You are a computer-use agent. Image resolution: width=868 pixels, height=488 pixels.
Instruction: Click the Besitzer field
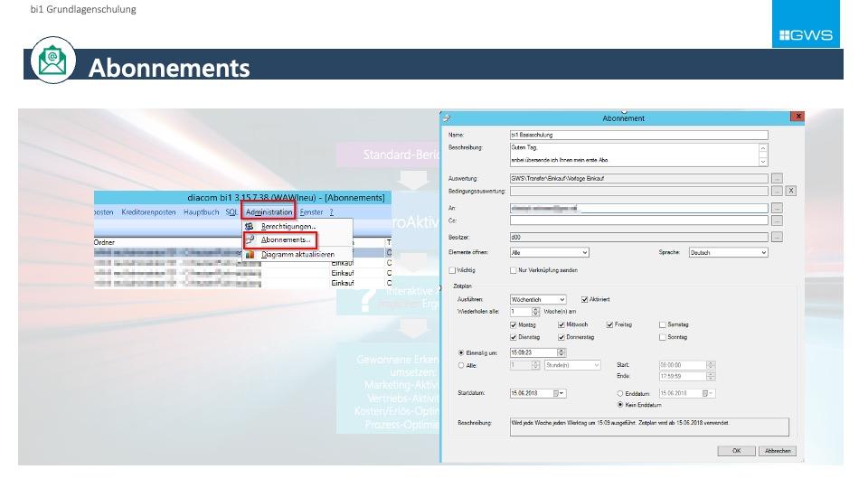coord(639,237)
